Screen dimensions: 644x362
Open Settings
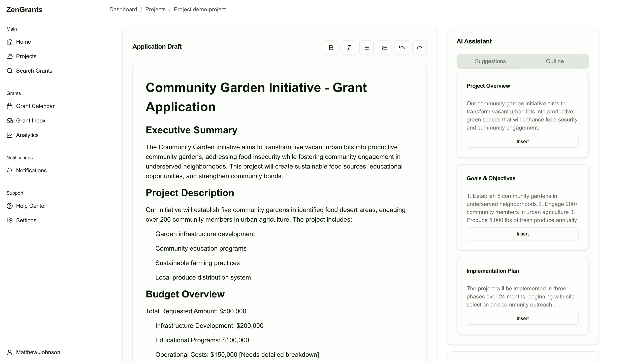(26, 220)
